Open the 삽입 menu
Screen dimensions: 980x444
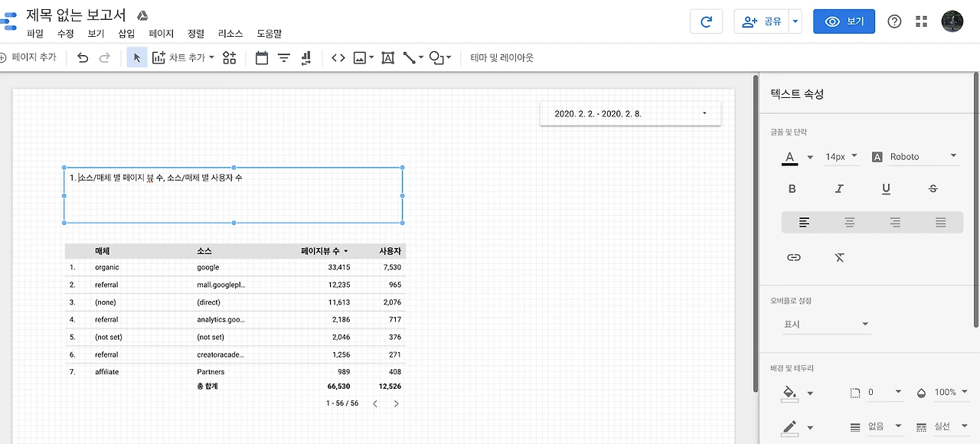click(x=126, y=34)
